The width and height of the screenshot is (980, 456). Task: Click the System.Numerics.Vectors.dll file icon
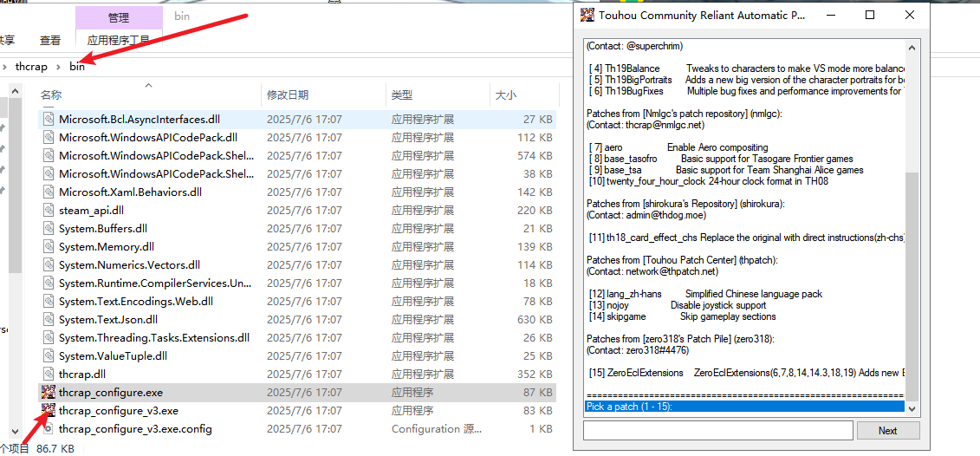(x=49, y=264)
